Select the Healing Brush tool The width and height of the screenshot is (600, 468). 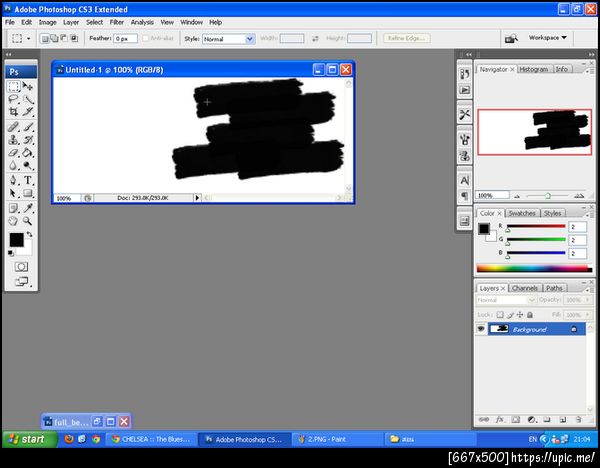click(x=13, y=127)
